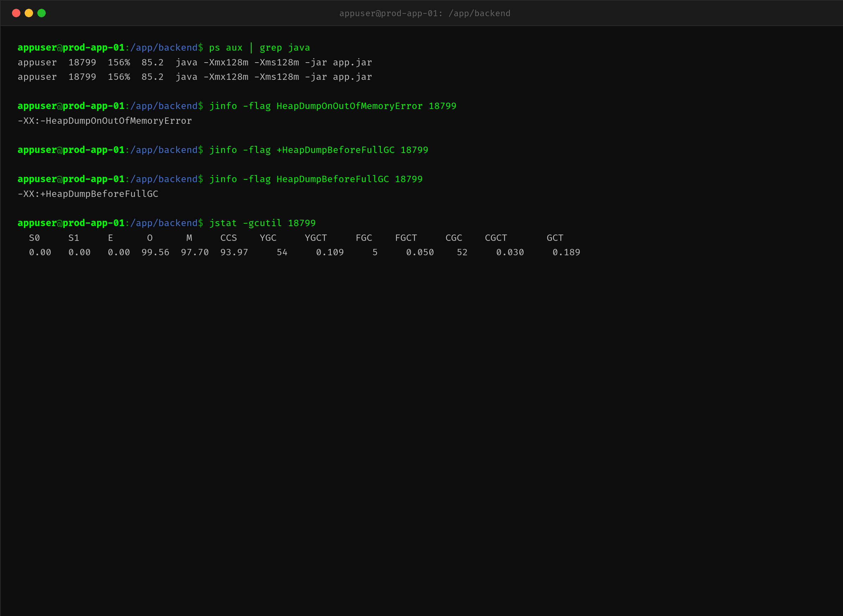The height and width of the screenshot is (616, 843).
Task: Click the CCS value '93.97'
Action: (234, 252)
